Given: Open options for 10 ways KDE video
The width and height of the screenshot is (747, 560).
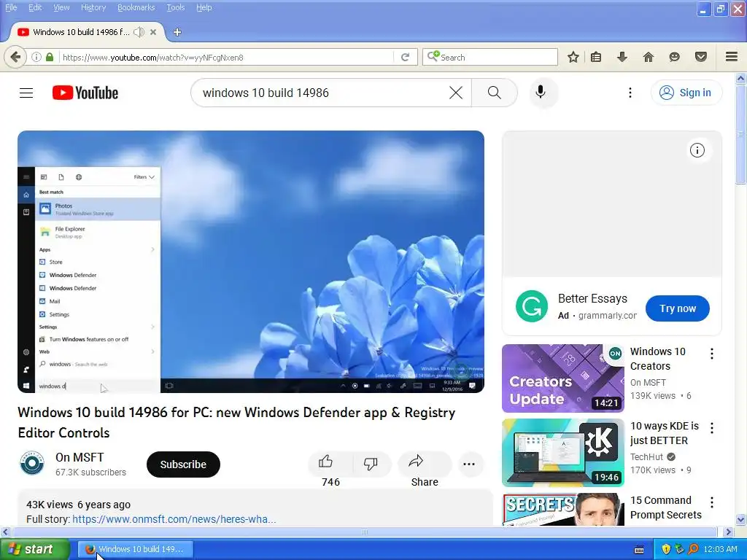Looking at the screenshot, I should point(712,427).
